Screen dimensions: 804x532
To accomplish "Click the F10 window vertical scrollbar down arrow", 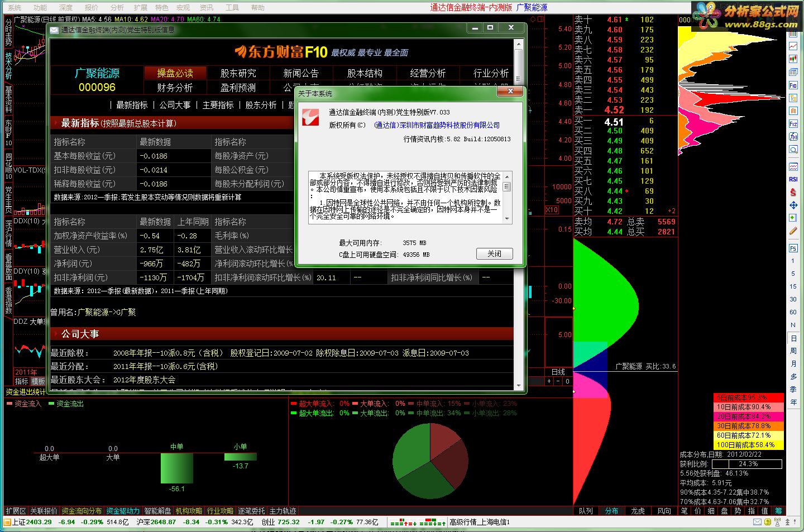I will 519,385.
